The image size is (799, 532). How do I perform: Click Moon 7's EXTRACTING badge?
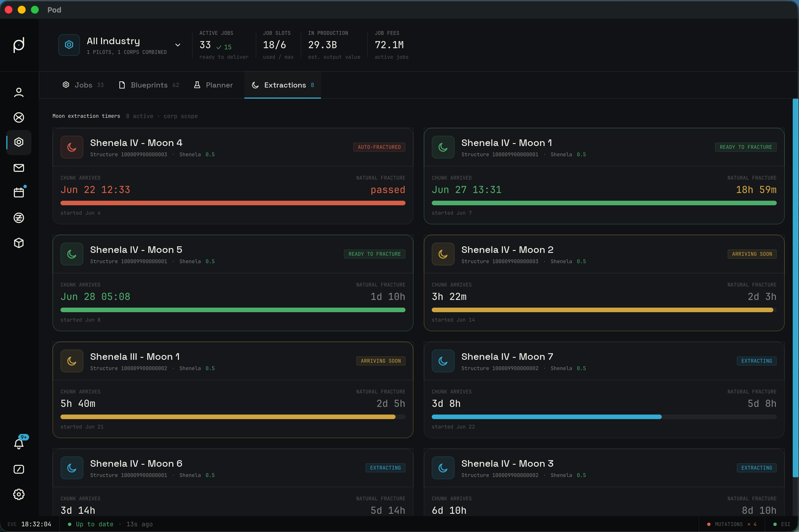(x=756, y=361)
